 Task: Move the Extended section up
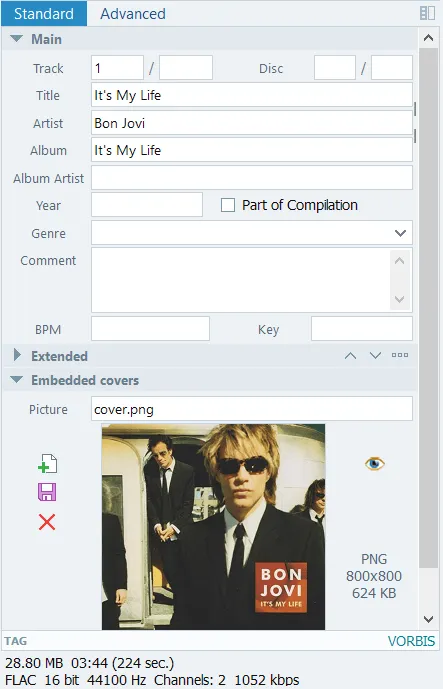pos(350,355)
